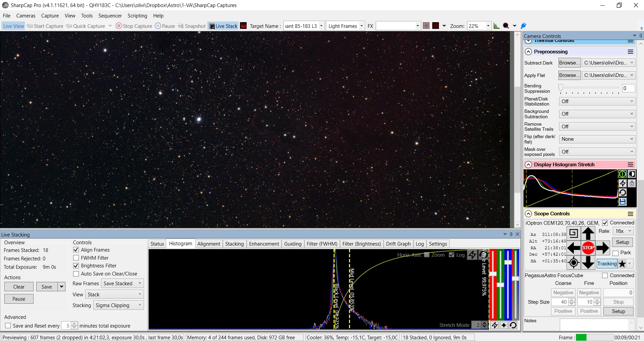Click the four-point star icon below RGB sliders
Viewport: 644px width, 341px height.
pos(504,325)
